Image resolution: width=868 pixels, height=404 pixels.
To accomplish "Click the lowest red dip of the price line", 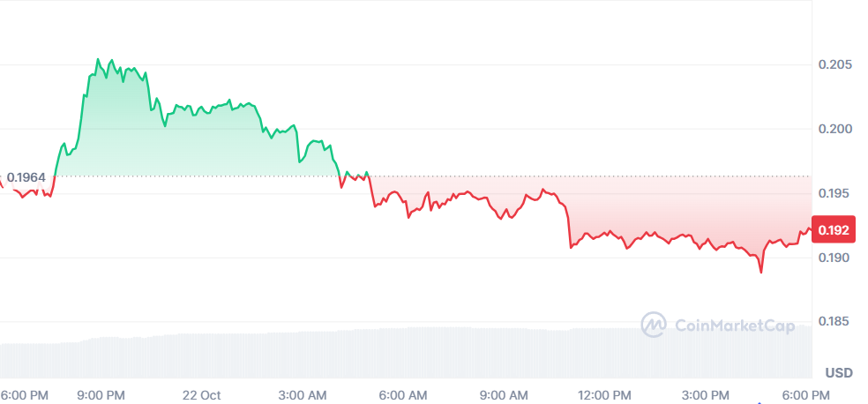I will tap(760, 273).
